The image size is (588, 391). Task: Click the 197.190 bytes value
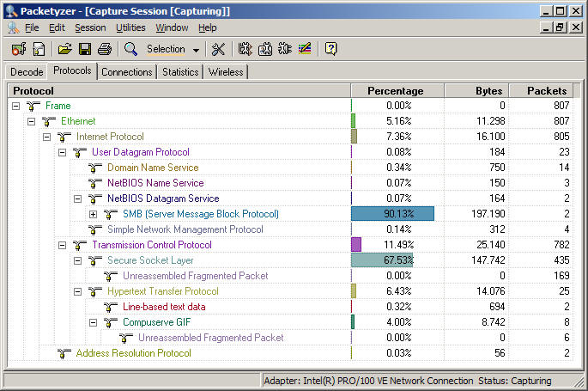tap(488, 214)
